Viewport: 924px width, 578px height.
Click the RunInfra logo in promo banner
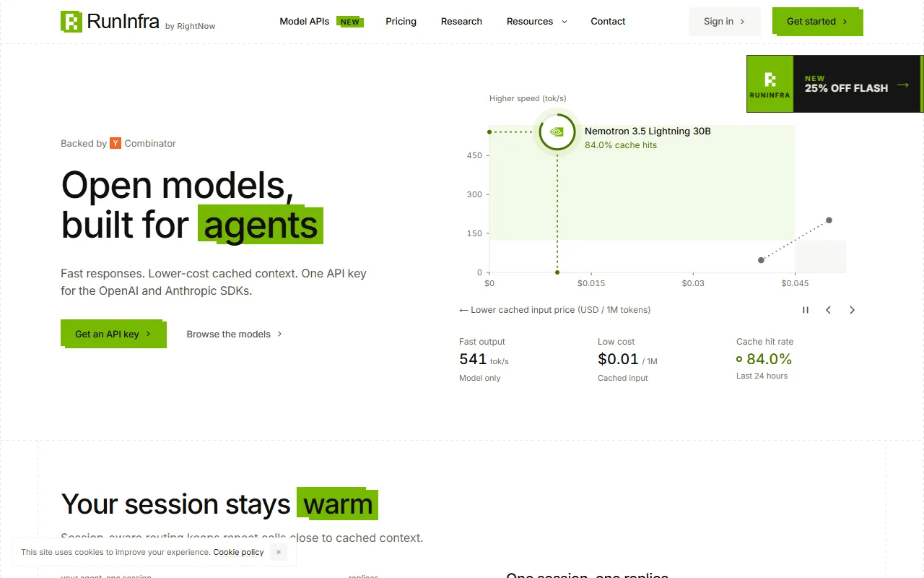(x=770, y=84)
